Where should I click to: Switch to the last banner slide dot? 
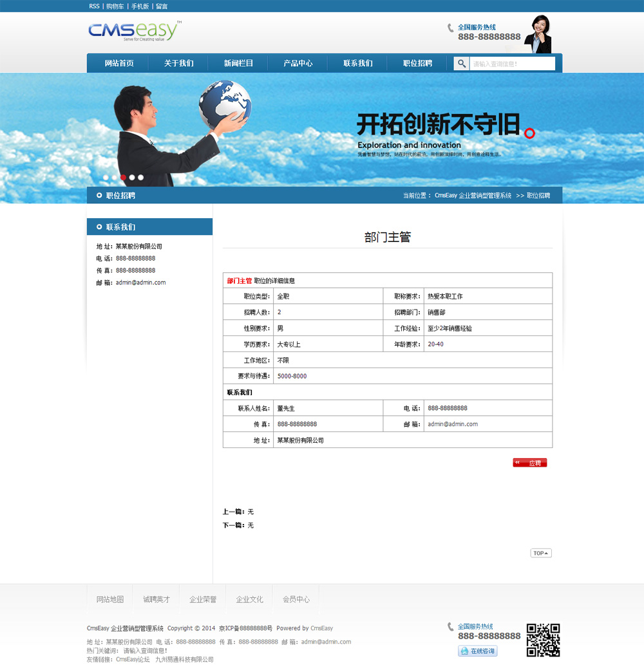point(140,178)
